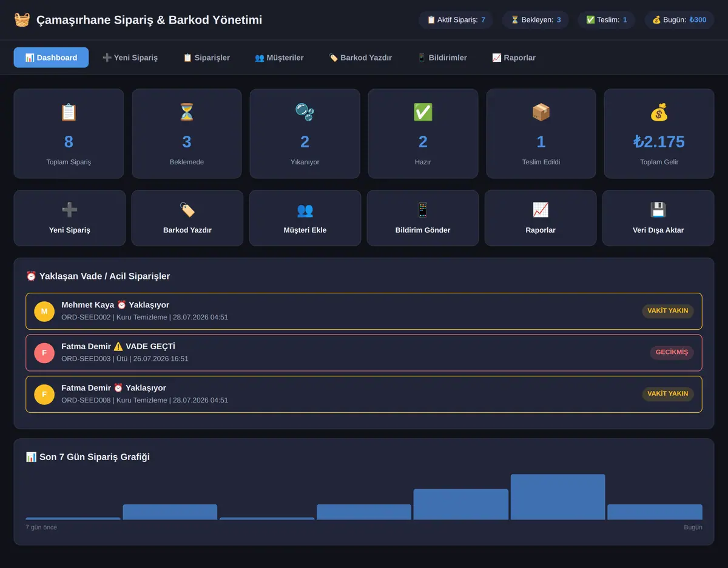Image resolution: width=728 pixels, height=568 pixels.
Task: Click the plus icon for Yeni Sipariş
Action: 69,210
